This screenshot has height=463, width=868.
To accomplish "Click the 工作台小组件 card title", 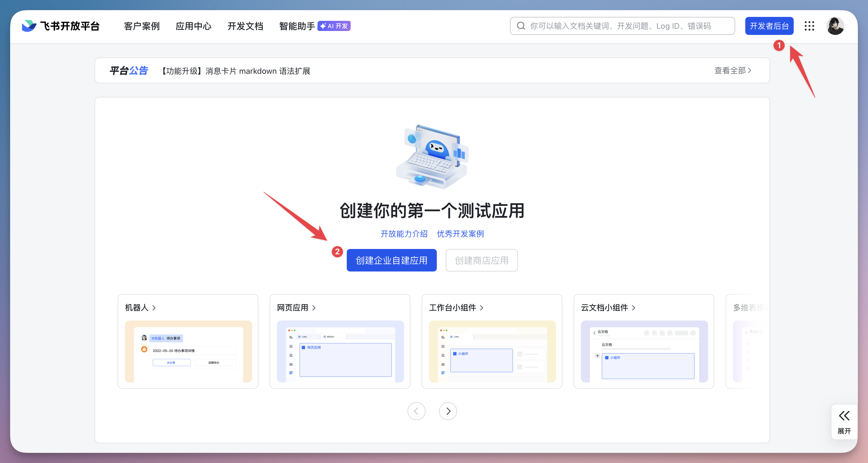I will 453,308.
